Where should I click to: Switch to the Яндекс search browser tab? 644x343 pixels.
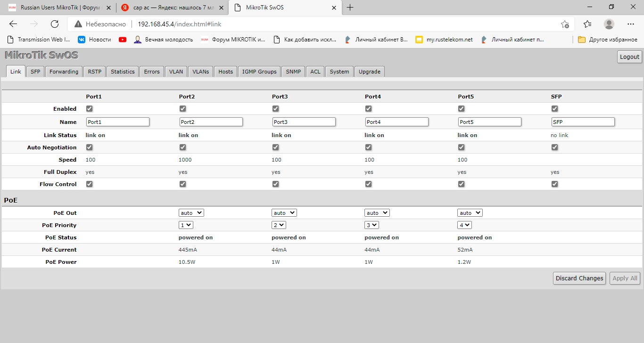pos(172,8)
